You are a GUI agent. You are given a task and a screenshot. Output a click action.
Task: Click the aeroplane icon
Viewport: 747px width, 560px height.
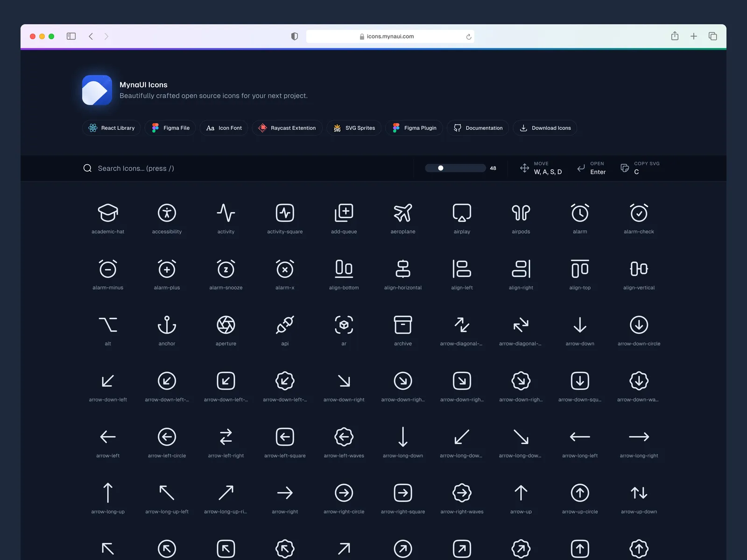(x=402, y=213)
